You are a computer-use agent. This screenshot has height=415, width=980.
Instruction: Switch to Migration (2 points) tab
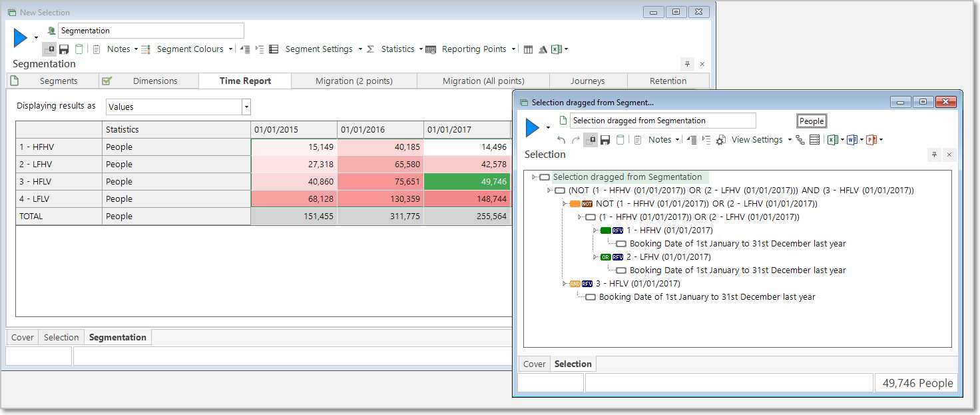point(354,81)
